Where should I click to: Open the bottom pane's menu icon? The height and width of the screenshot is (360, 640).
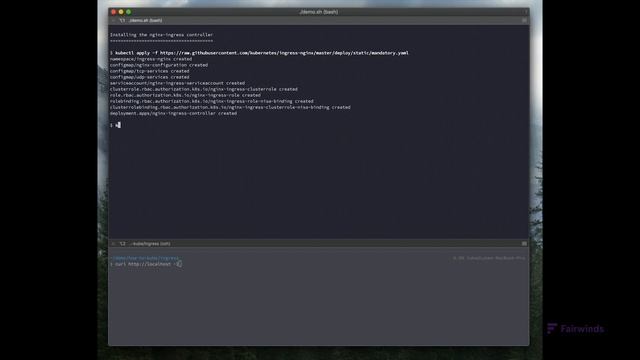click(524, 244)
